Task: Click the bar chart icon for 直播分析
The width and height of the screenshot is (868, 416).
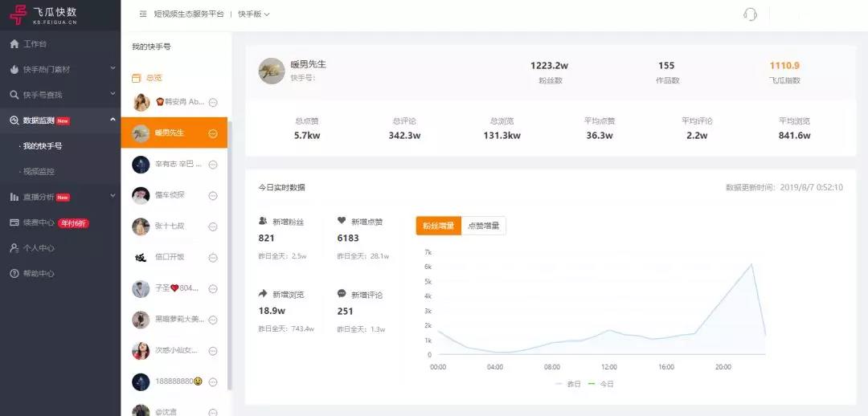Action: point(14,197)
